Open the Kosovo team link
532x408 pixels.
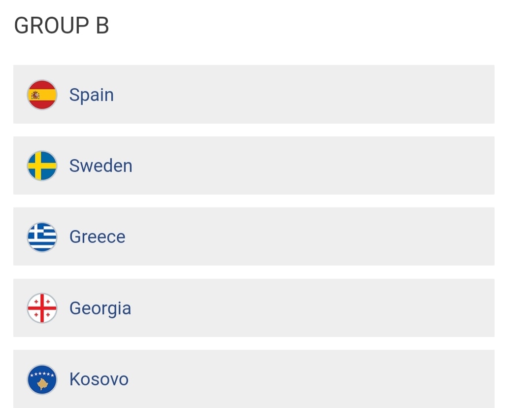(x=99, y=379)
